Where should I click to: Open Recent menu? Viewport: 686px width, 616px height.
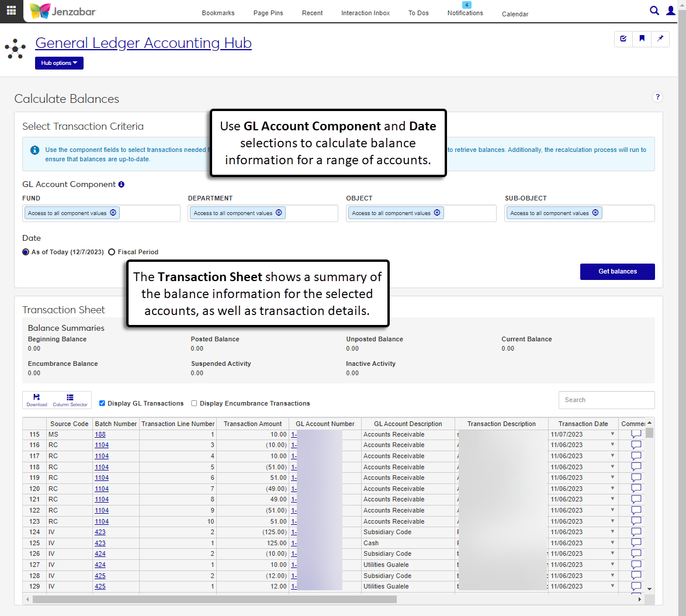click(313, 13)
